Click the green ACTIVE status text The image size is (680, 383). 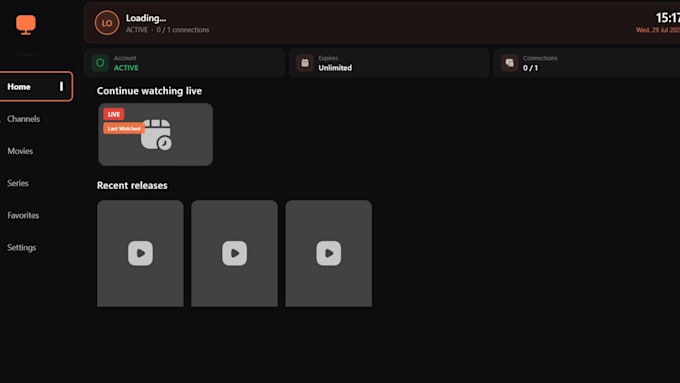coord(126,68)
